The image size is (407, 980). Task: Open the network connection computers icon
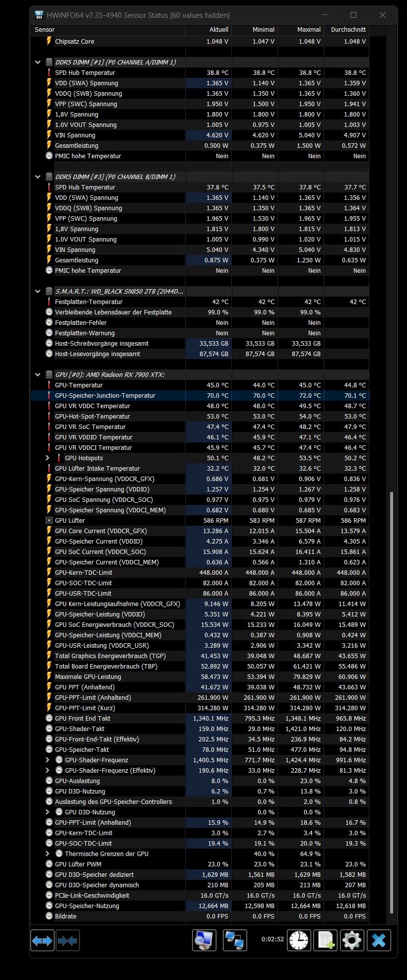[x=235, y=940]
